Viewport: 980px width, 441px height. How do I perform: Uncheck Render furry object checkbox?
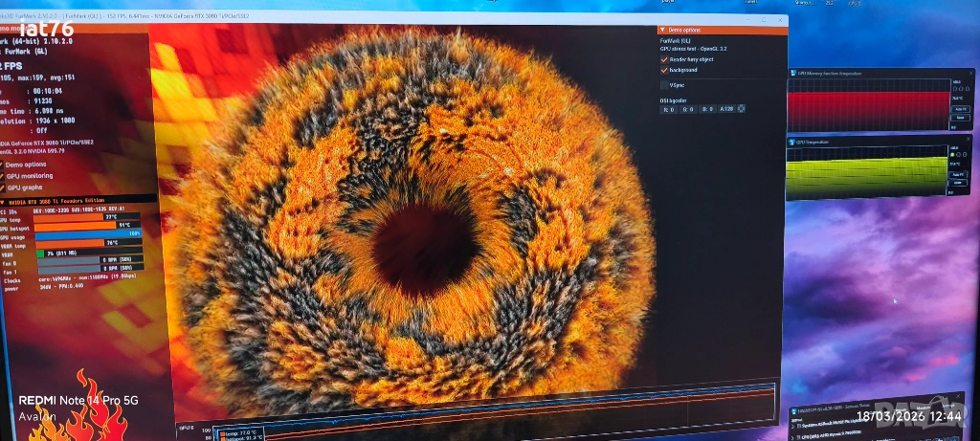[664, 59]
